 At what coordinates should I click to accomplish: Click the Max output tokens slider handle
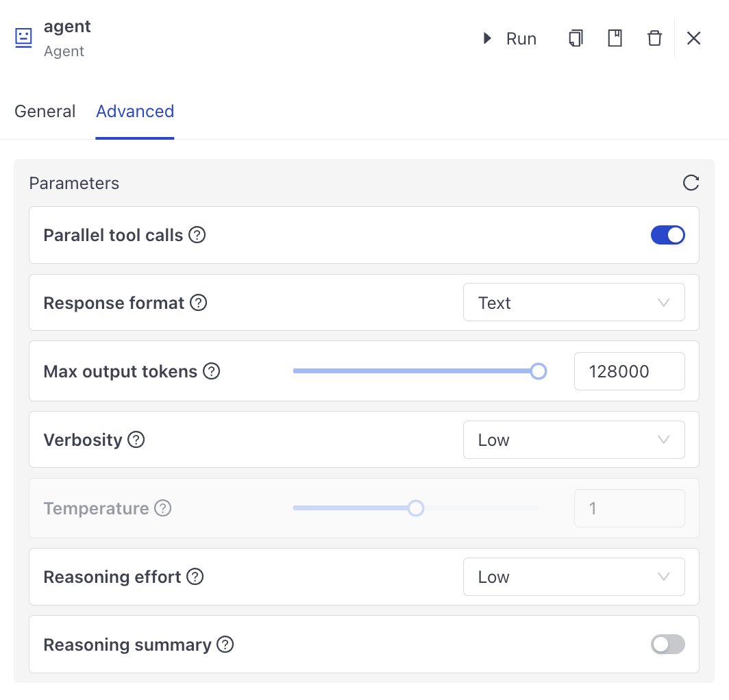(x=539, y=371)
